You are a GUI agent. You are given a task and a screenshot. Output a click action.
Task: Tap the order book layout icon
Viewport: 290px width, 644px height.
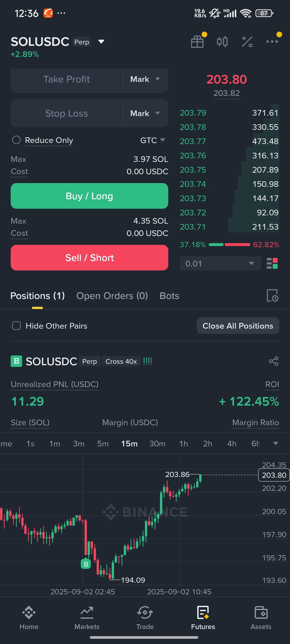coord(272,263)
